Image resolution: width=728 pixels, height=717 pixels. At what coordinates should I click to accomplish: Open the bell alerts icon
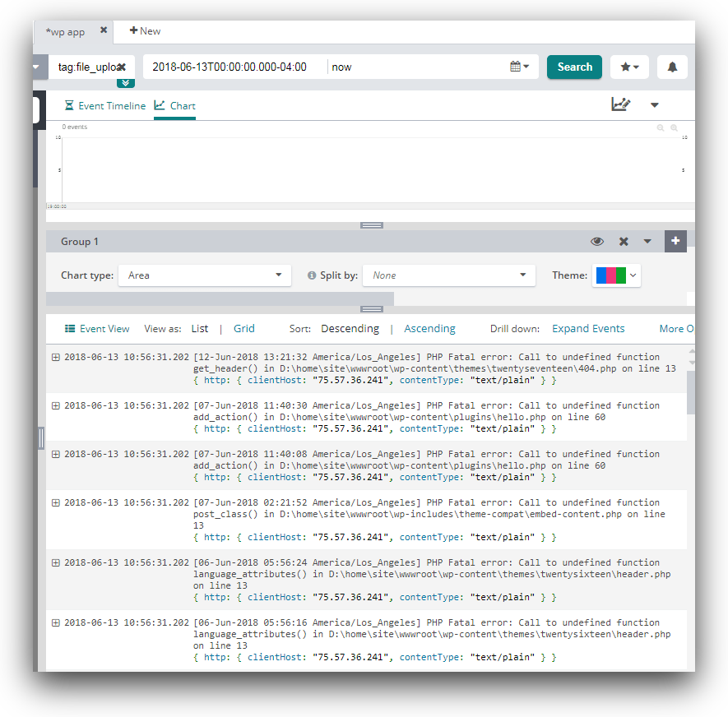point(672,67)
